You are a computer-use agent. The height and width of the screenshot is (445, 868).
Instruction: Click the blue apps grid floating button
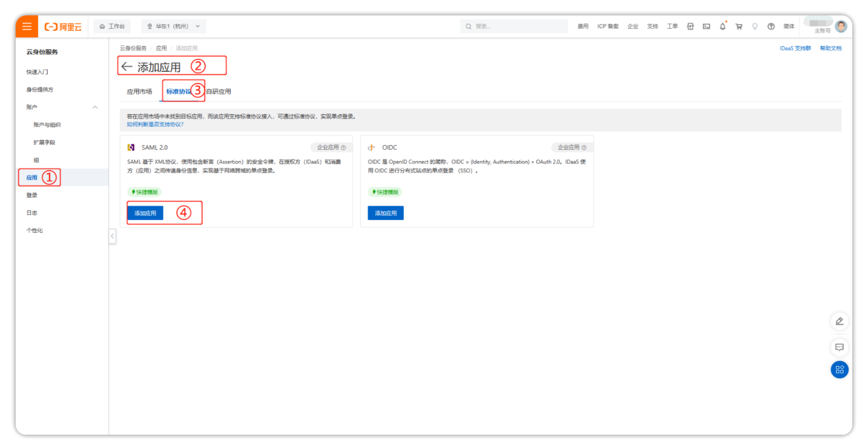(x=839, y=370)
